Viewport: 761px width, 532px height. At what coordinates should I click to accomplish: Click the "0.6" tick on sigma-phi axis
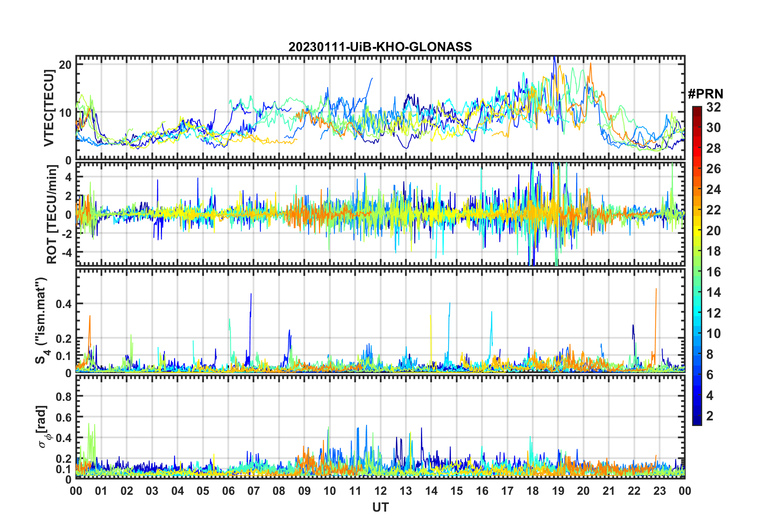point(64,417)
